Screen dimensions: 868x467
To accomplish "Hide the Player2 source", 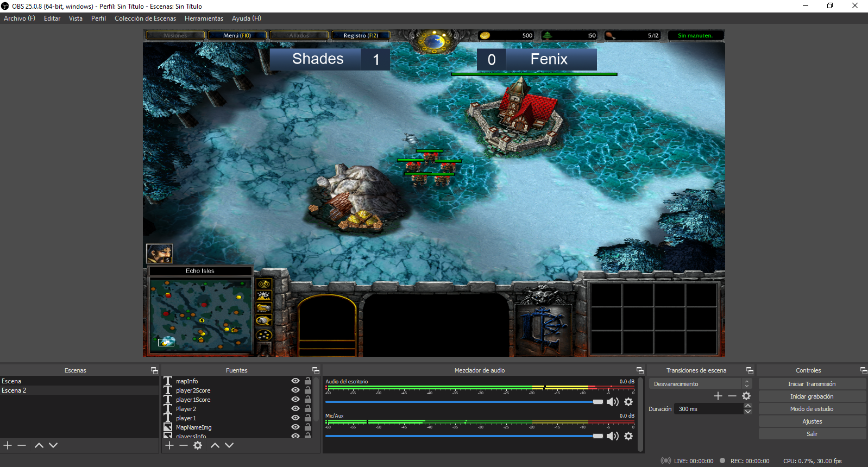I will point(295,409).
